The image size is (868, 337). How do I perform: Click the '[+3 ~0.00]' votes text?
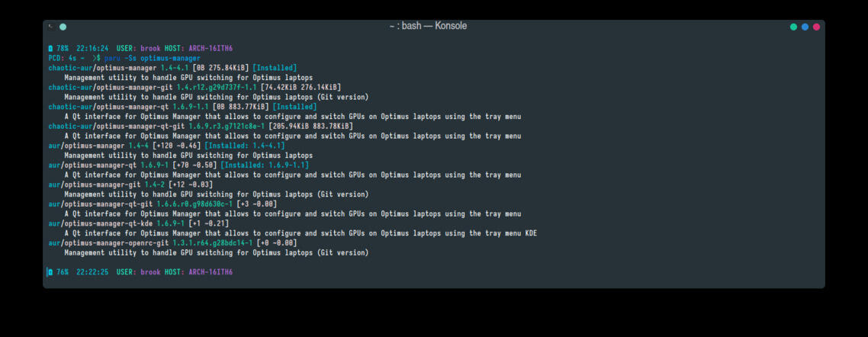pyautogui.click(x=257, y=204)
